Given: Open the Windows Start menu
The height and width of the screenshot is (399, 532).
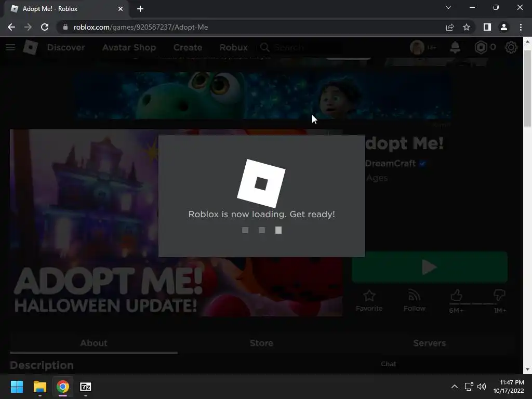Looking at the screenshot, I should point(17,387).
